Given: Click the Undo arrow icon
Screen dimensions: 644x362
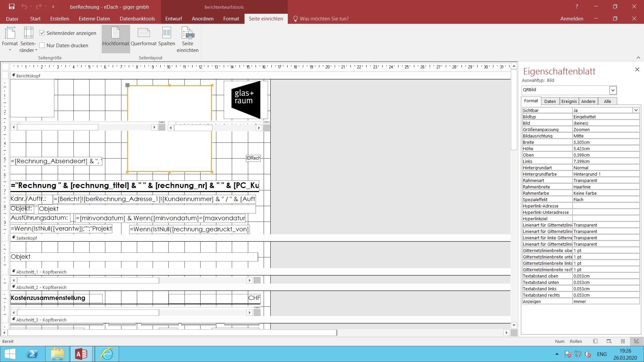Looking at the screenshot, I should click(x=24, y=6).
